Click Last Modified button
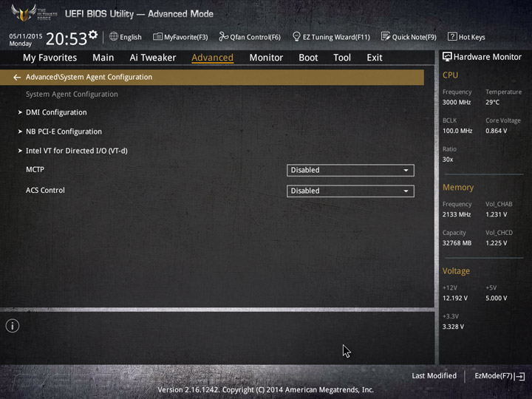532x399 pixels. pos(434,375)
